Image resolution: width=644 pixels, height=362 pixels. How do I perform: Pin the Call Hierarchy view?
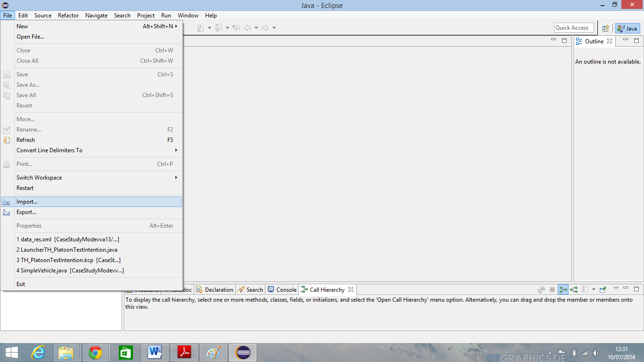(603, 289)
